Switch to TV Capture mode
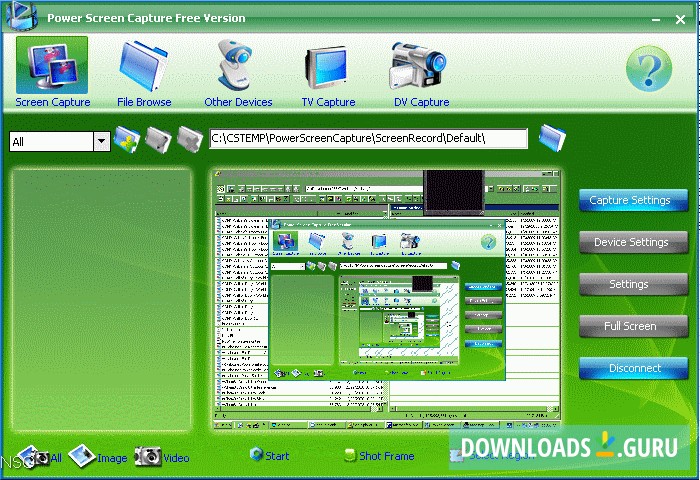 (328, 76)
